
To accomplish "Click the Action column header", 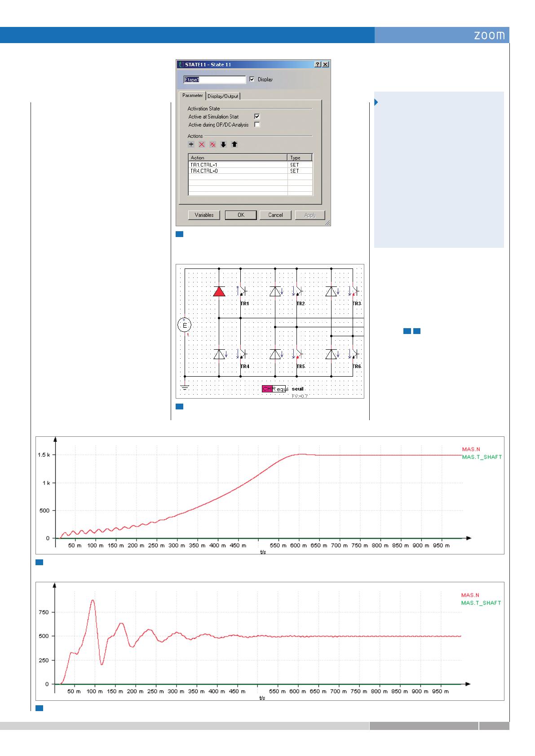I will coord(238,158).
